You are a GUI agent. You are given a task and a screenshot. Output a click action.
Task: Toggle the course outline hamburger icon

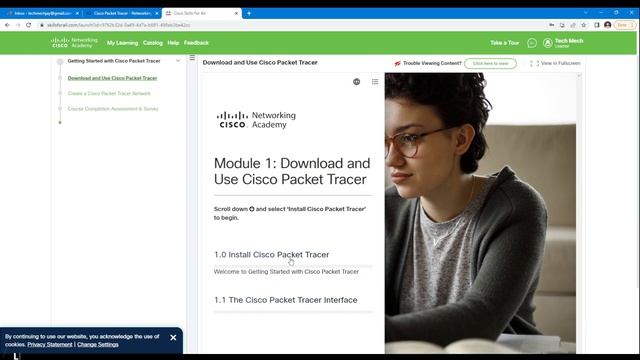point(192,58)
